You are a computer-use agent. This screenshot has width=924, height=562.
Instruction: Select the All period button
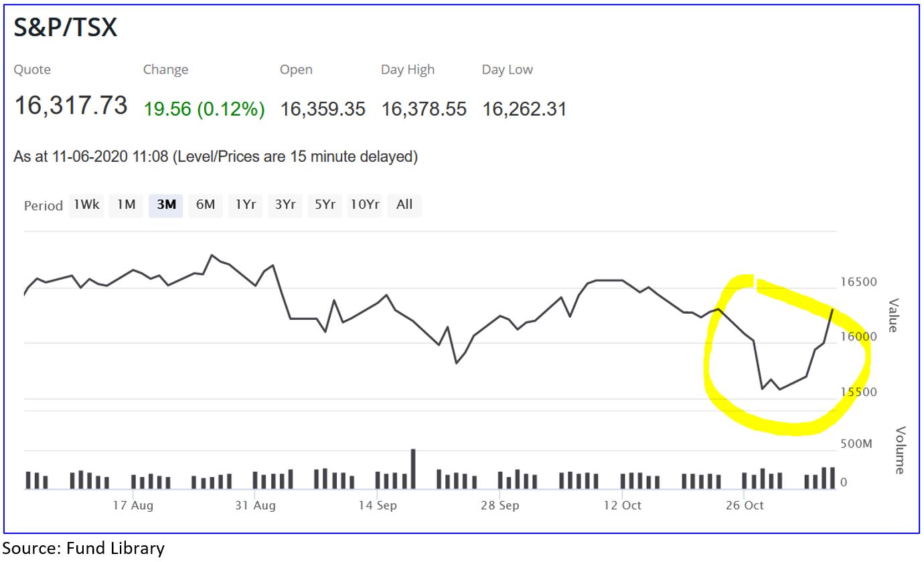point(404,205)
